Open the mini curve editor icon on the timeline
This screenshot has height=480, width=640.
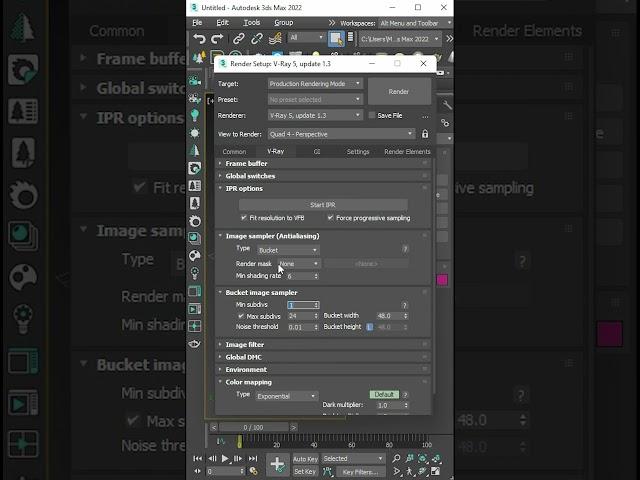coord(220,441)
